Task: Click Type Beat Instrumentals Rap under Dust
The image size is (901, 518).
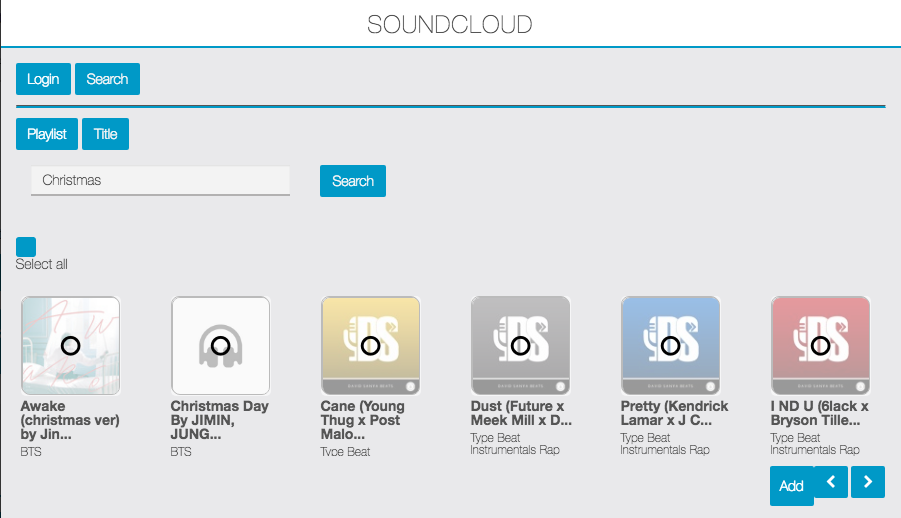Action: pos(515,444)
